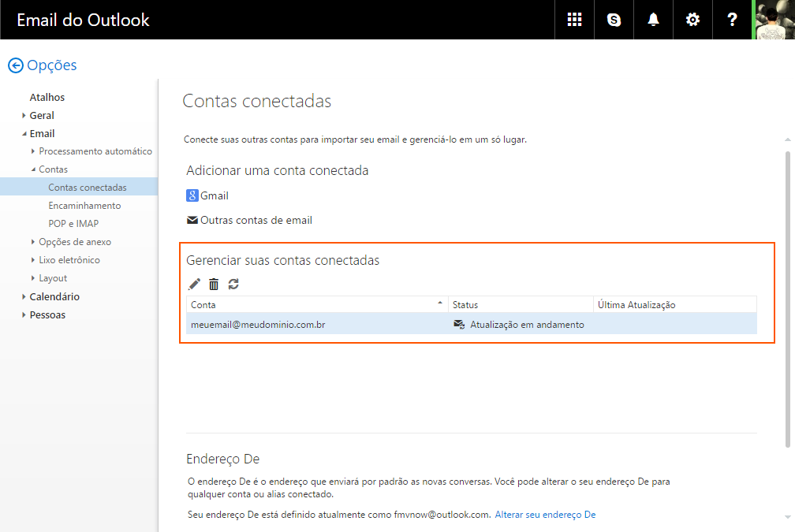Expand the Pessoas section
The height and width of the screenshot is (532, 795).
(24, 314)
